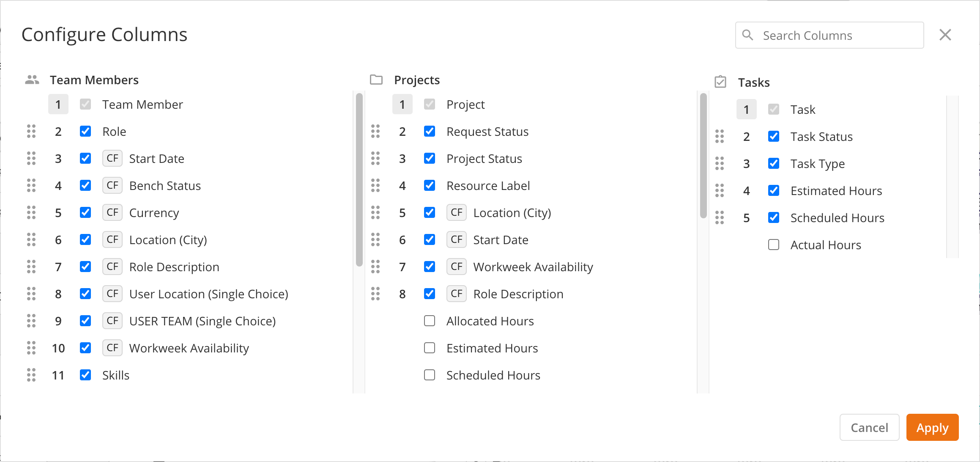Enable the Allocated Hours checkbox
The width and height of the screenshot is (980, 462).
click(430, 321)
